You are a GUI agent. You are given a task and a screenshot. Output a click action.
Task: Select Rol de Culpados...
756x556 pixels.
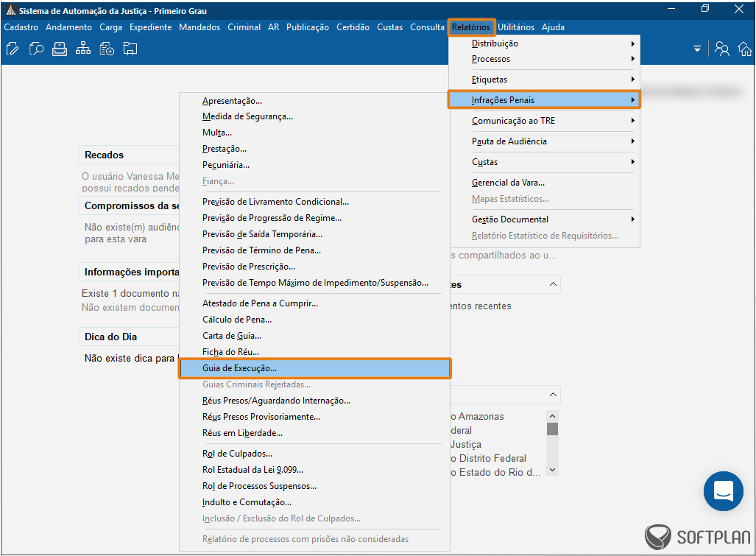(314, 454)
